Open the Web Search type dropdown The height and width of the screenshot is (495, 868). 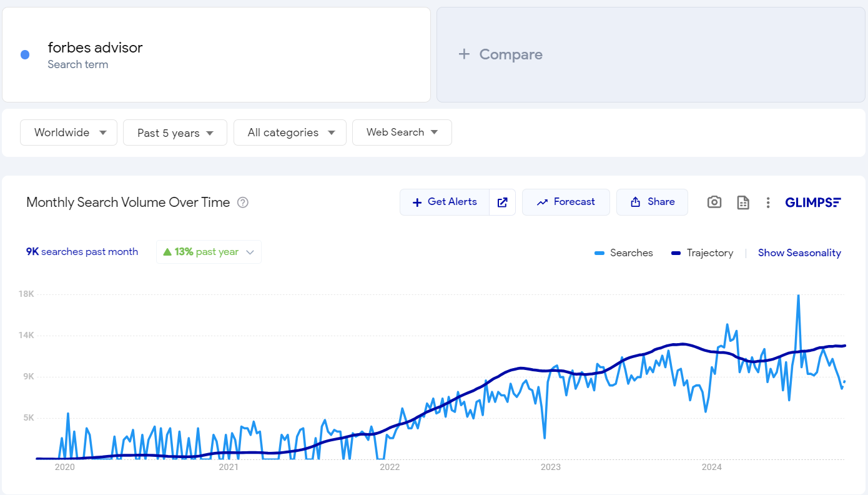point(402,132)
